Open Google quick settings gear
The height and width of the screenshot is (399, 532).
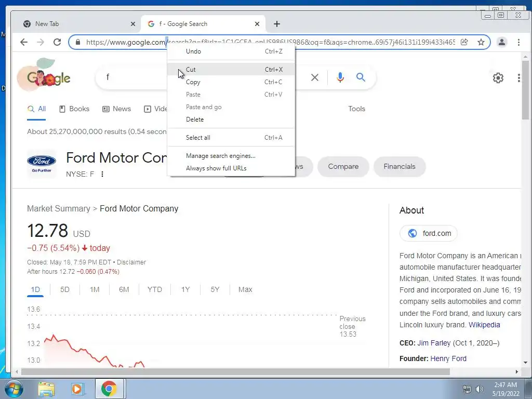tap(498, 78)
